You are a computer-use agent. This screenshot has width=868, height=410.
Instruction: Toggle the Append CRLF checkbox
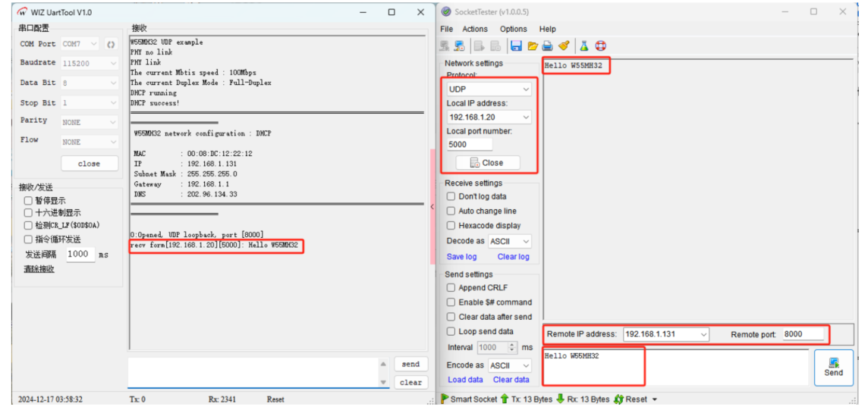(451, 288)
